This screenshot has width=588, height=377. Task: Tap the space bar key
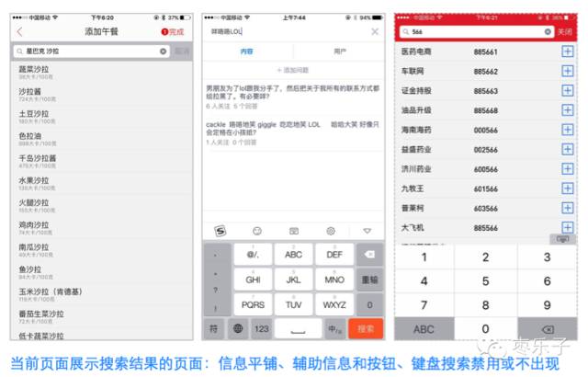point(298,329)
